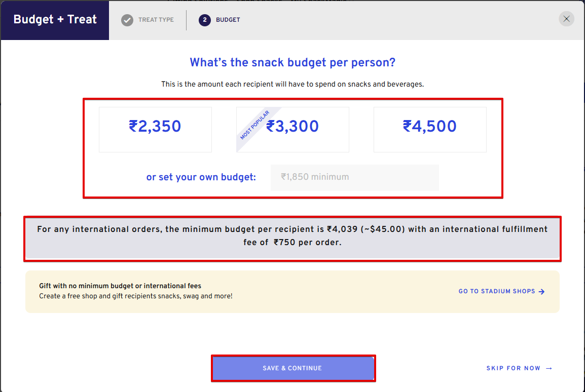Click the 'Gift with no minimum budget' banner text
Image resolution: width=585 pixels, height=392 pixels.
point(120,286)
